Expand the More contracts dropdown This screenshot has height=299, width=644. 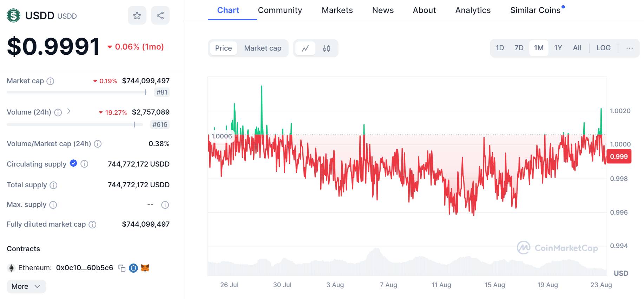pos(26,286)
